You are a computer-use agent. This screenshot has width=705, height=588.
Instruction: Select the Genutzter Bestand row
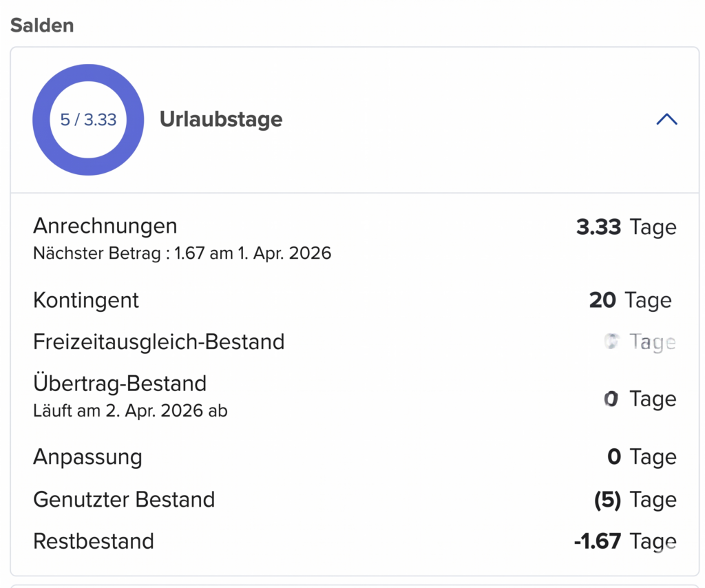tap(124, 500)
